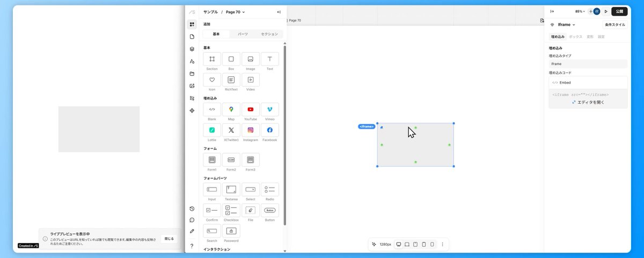This screenshot has height=258, width=644.
Task: Add a Section element
Action: (x=212, y=59)
